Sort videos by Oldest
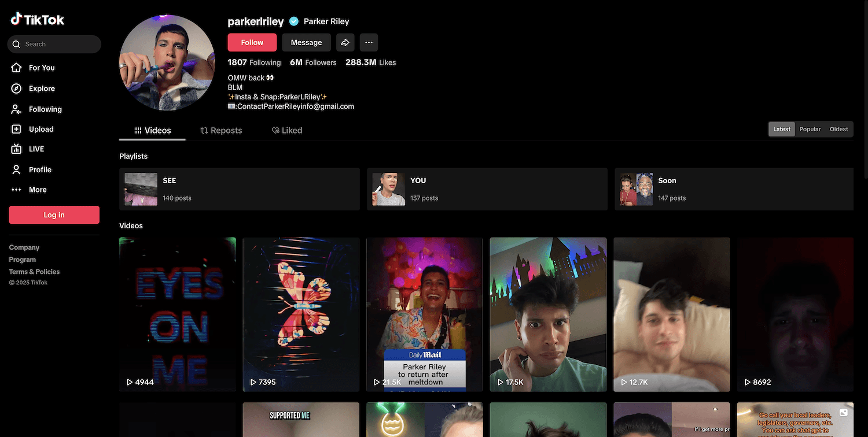 click(x=838, y=129)
